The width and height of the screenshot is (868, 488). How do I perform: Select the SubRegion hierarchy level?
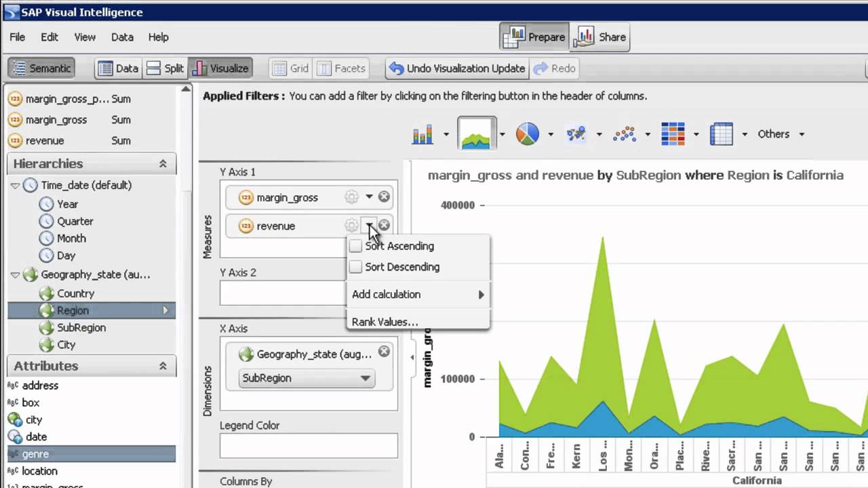coord(81,327)
